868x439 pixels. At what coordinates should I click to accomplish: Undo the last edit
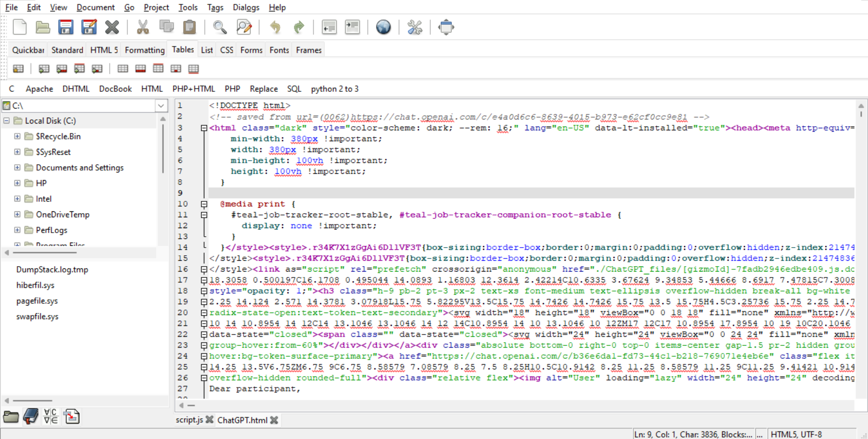pyautogui.click(x=275, y=27)
